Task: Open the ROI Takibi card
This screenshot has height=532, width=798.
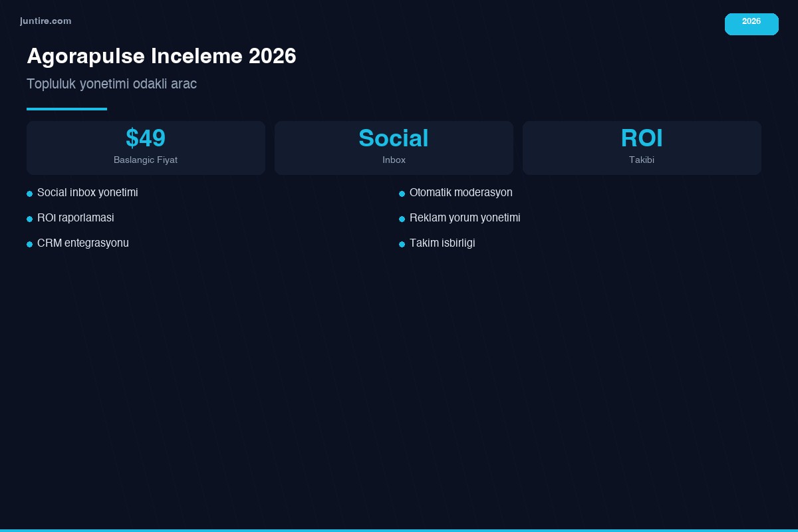Action: click(x=642, y=148)
